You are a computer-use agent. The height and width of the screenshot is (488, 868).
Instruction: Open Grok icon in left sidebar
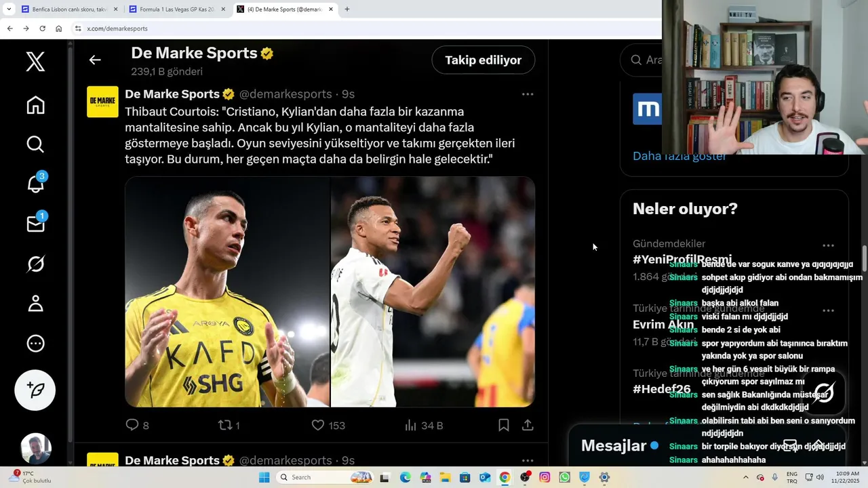tap(35, 264)
